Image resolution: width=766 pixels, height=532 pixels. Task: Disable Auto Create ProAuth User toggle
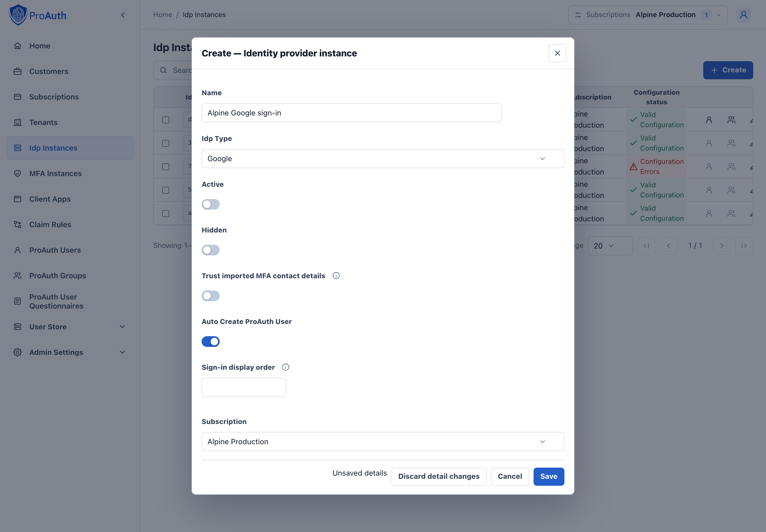211,341
